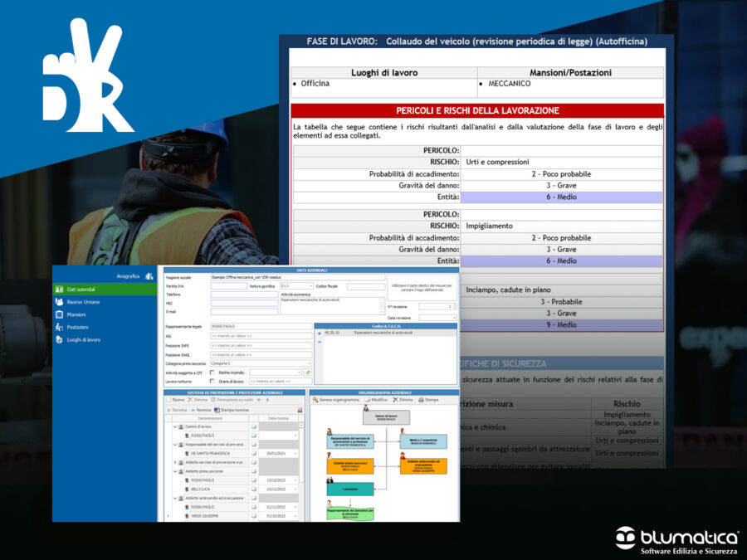Open the Postazioni sidebar section
747x560 pixels.
click(105, 327)
